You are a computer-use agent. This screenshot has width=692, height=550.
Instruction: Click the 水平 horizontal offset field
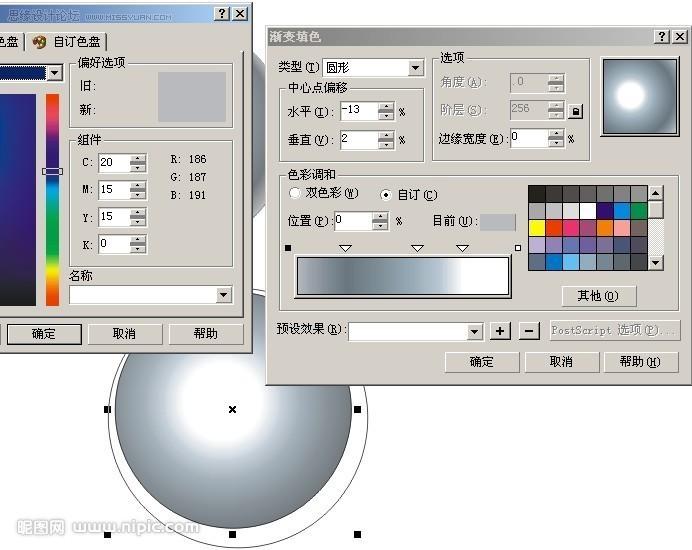point(359,111)
